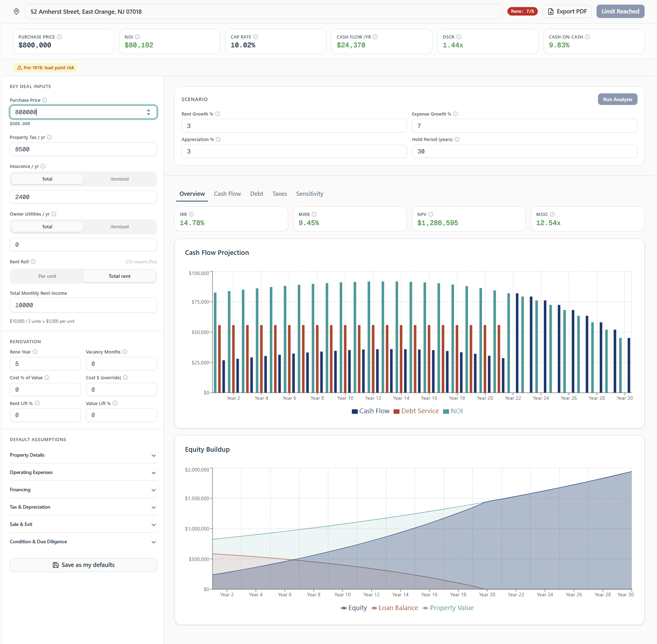Click the info icon beside DSCR
This screenshot has width=657, height=644.
[x=459, y=36]
